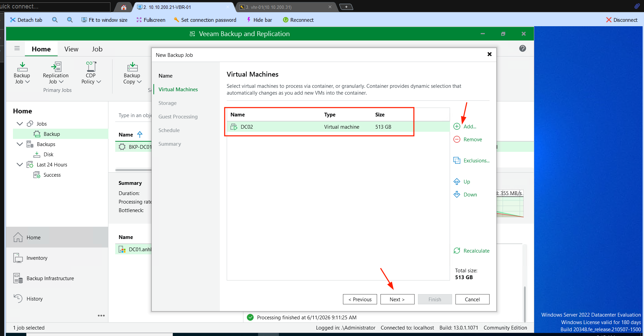
Task: Click the Jobs gear icon in the tree
Action: click(x=30, y=124)
